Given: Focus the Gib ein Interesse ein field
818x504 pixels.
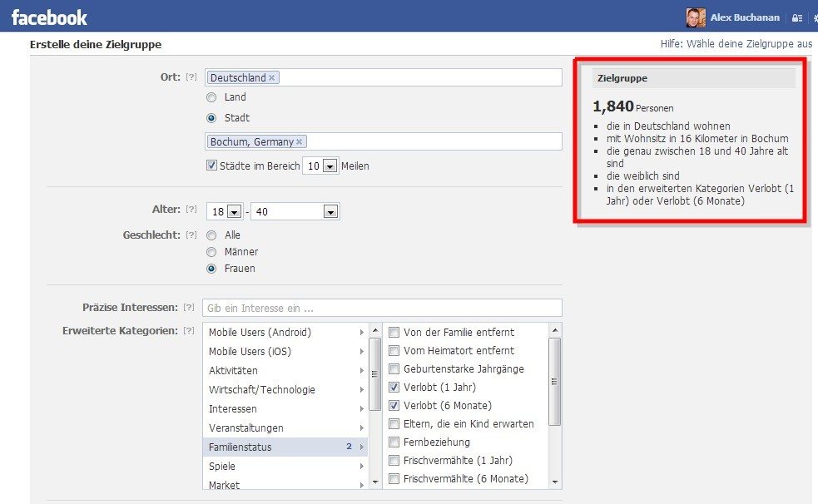Looking at the screenshot, I should click(x=383, y=308).
